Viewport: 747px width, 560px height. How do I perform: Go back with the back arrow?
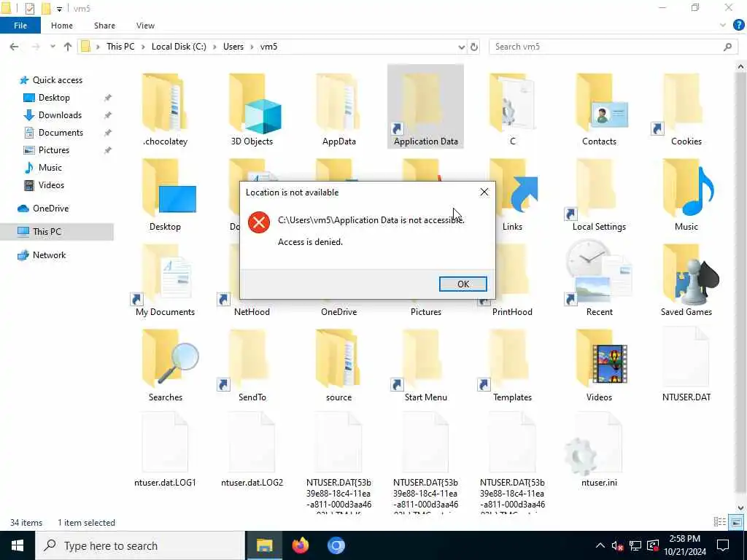click(x=15, y=47)
